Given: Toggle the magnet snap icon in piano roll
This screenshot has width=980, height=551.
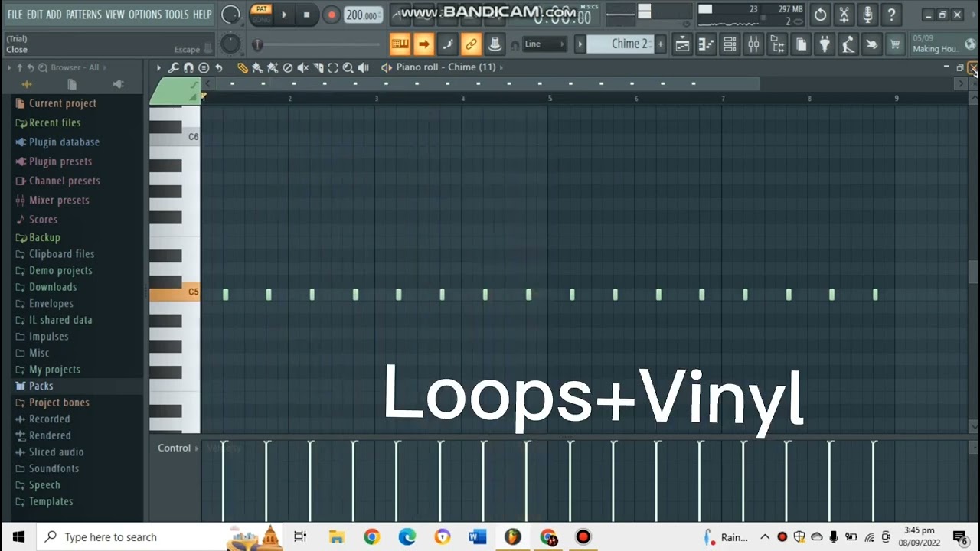Looking at the screenshot, I should (x=188, y=67).
